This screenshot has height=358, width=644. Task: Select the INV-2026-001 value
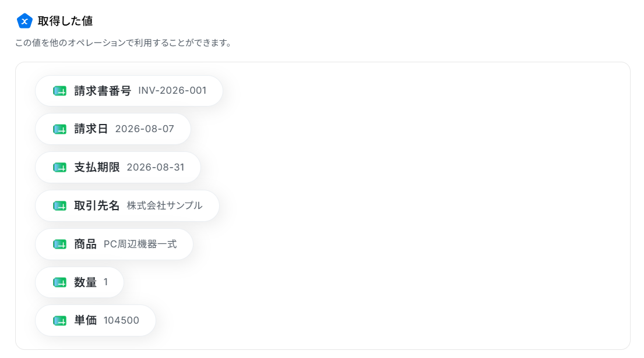tap(172, 91)
